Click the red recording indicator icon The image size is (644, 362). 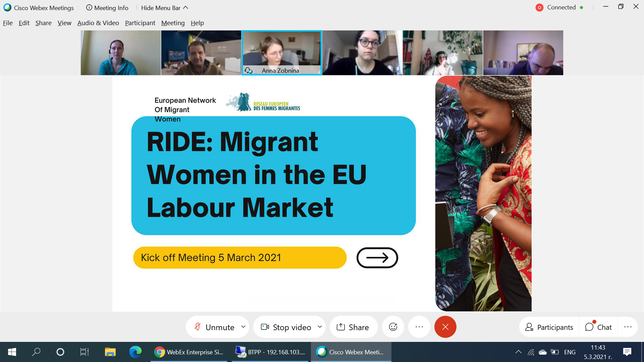539,7
